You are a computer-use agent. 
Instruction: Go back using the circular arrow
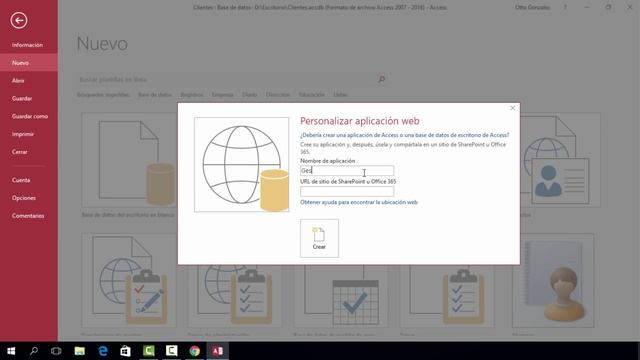[x=19, y=20]
